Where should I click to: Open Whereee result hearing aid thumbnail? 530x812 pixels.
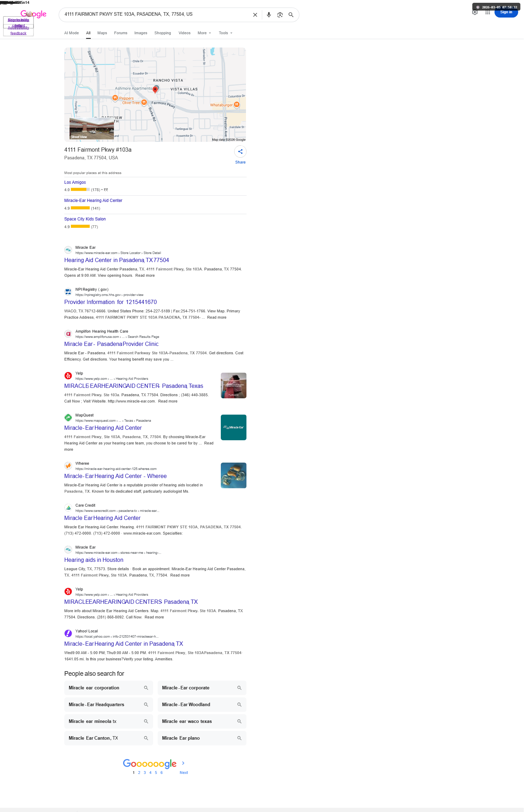[234, 476]
